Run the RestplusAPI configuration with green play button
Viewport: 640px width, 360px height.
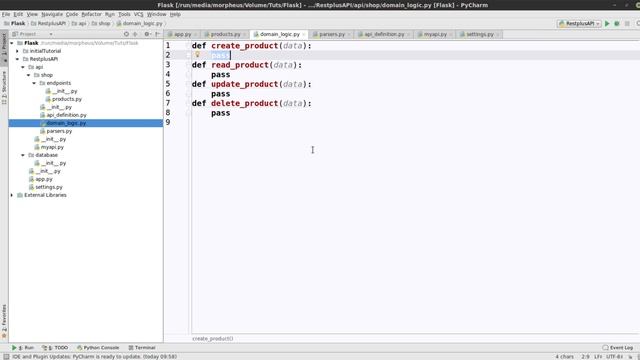(607, 24)
